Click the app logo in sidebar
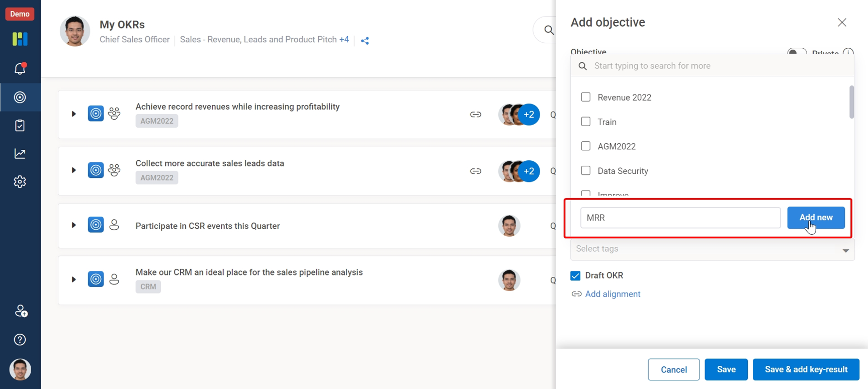Screen dimensions: 868x389 click(x=20, y=39)
